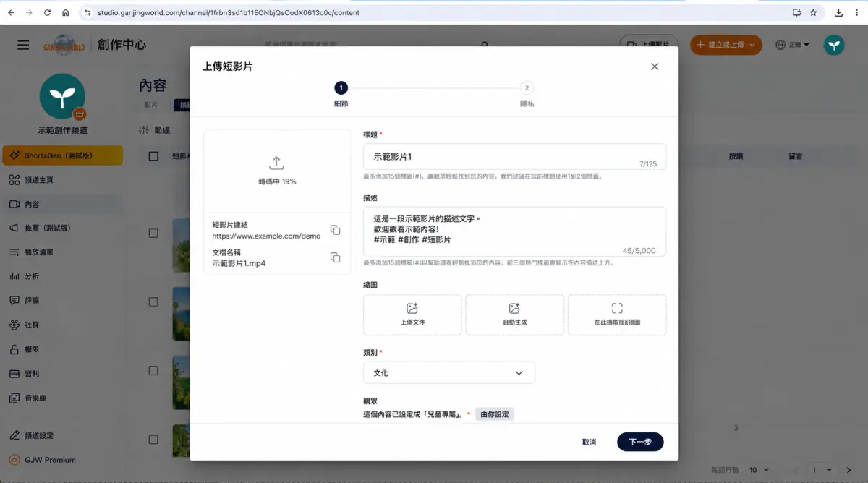This screenshot has width=868, height=483.
Task: Switch to the 影片 content tab
Action: [150, 106]
